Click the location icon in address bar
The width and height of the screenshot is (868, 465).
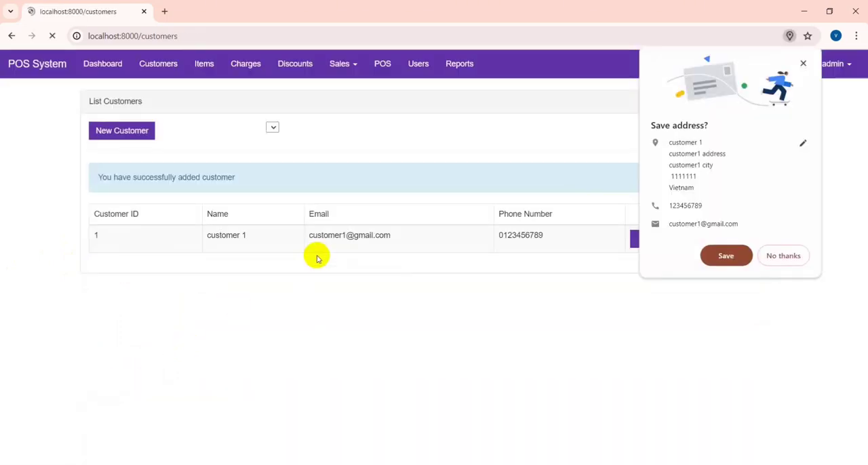point(789,36)
